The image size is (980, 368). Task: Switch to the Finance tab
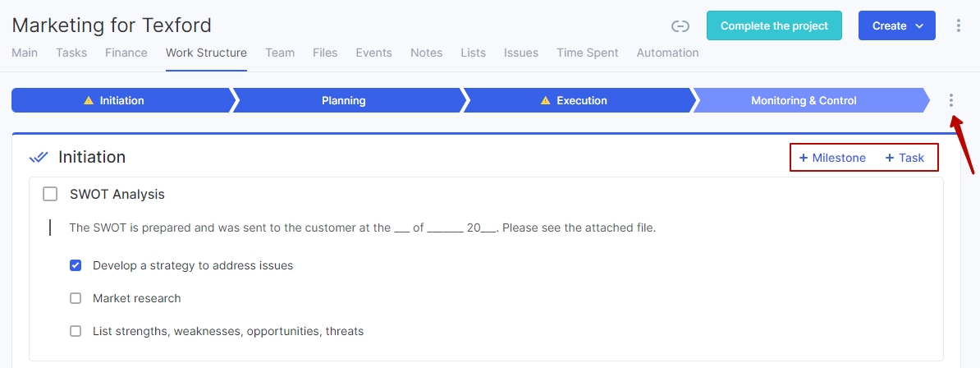126,53
